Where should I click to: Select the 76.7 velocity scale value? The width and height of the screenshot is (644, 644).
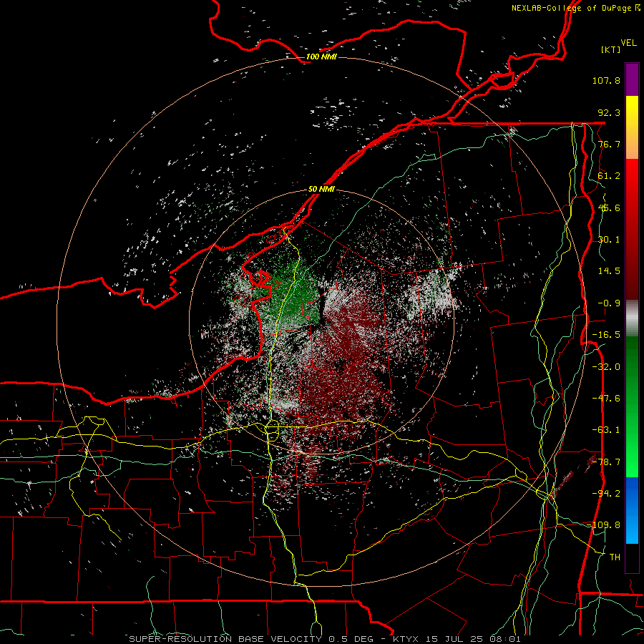coord(609,144)
